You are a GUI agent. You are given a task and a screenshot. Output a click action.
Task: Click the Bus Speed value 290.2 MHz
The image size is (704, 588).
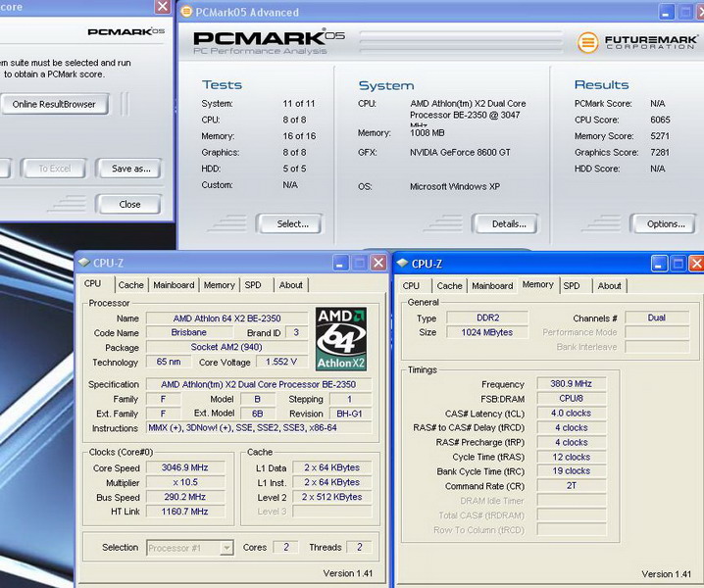185,497
